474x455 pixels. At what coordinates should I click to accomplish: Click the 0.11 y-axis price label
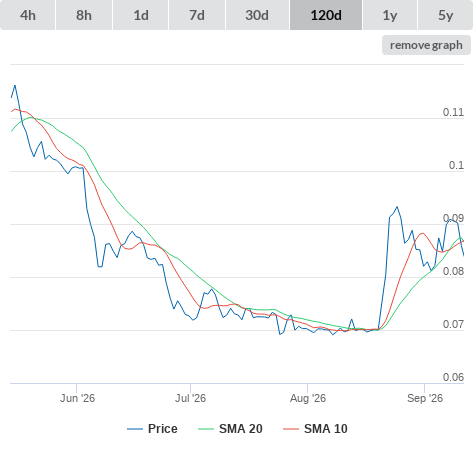[453, 112]
